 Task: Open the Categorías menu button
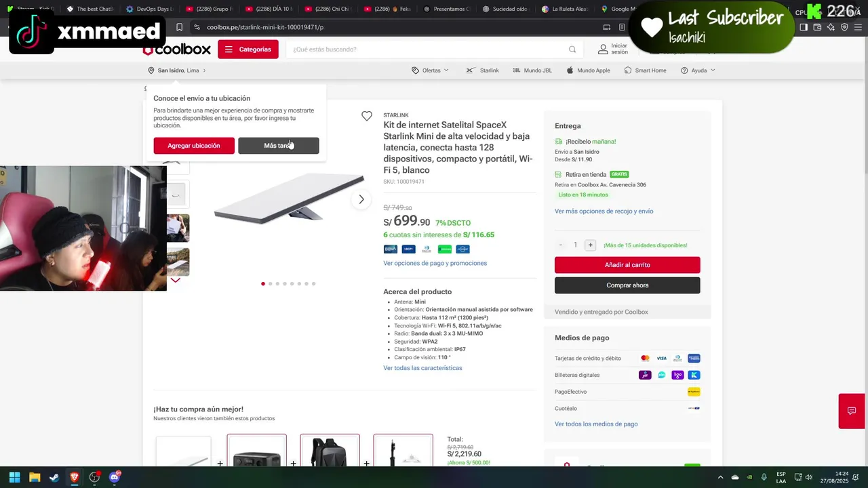[x=248, y=49]
